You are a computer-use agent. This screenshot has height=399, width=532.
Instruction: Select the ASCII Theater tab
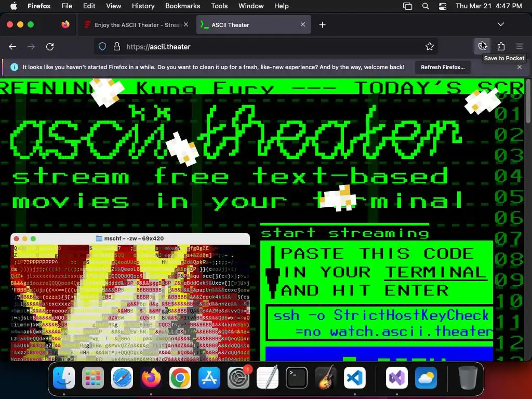(x=254, y=25)
